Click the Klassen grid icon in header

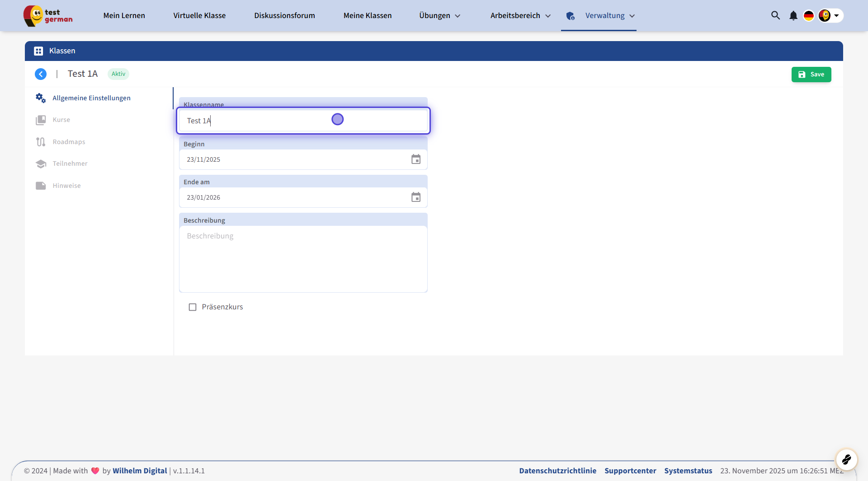point(38,51)
